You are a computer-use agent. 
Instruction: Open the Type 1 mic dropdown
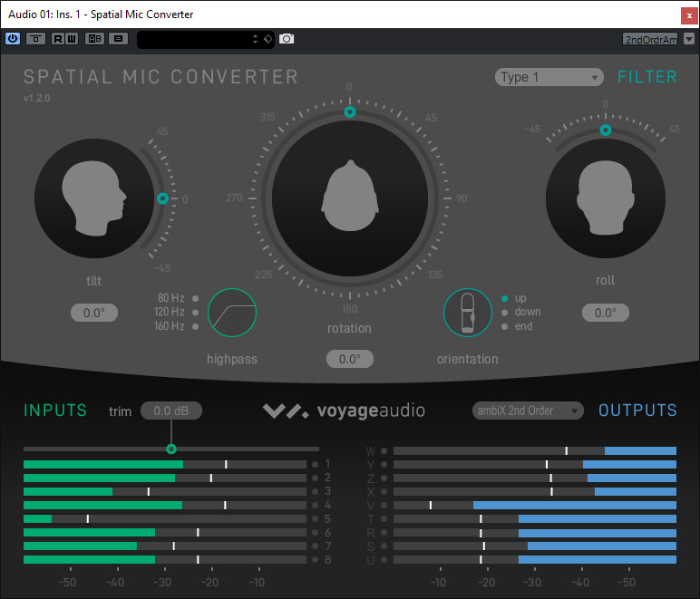click(549, 77)
